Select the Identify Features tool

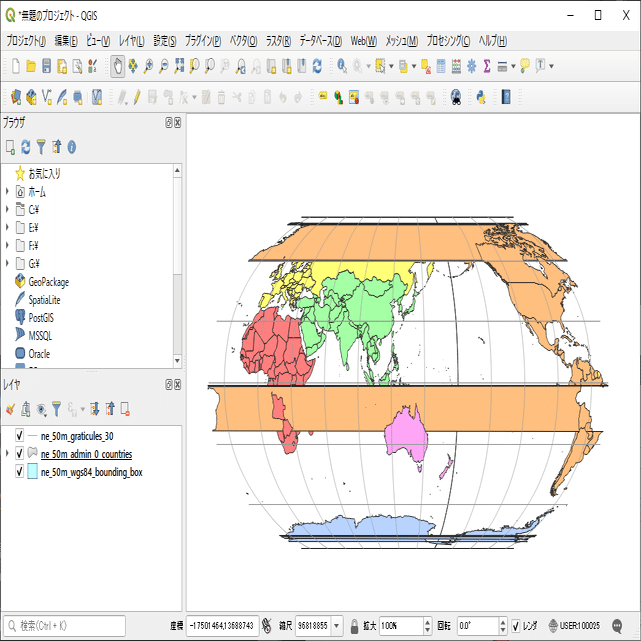point(342,66)
